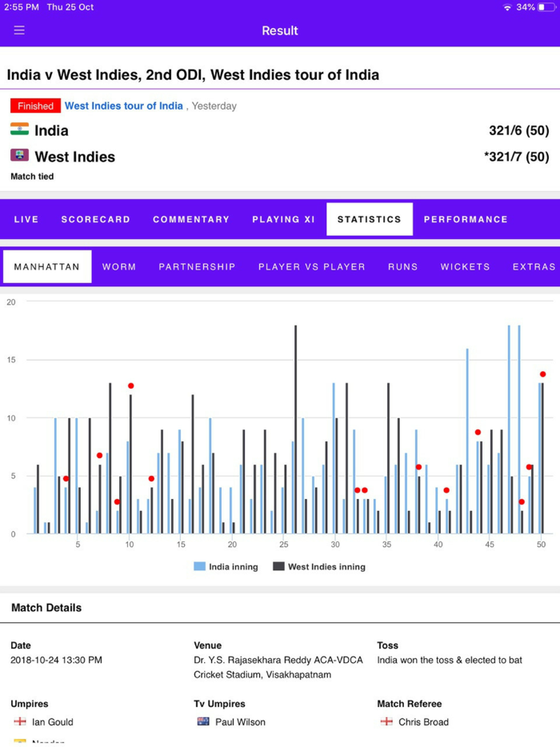Tap West Indies inning legend label
The image size is (560, 747).
pos(326,567)
